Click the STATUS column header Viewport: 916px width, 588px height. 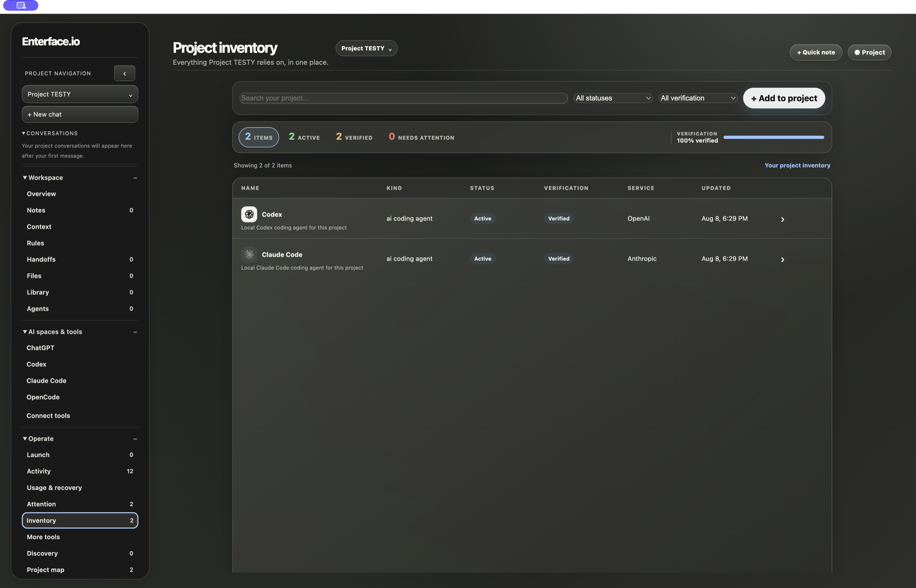click(482, 188)
